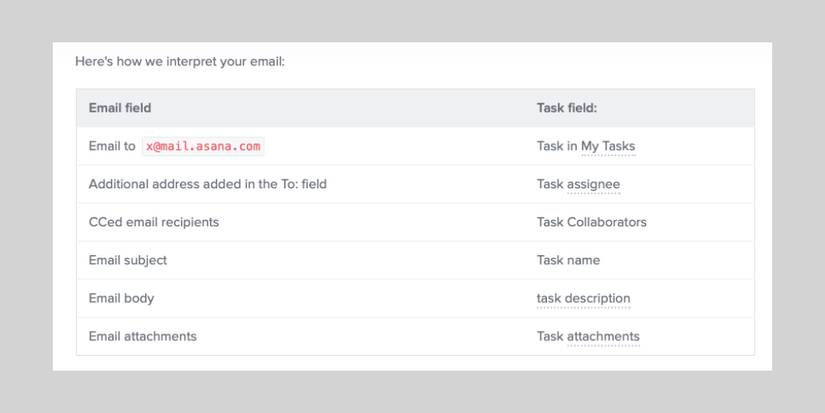Select the CCed email recipients cell
Viewport: 825px width, 413px height.
pos(153,222)
